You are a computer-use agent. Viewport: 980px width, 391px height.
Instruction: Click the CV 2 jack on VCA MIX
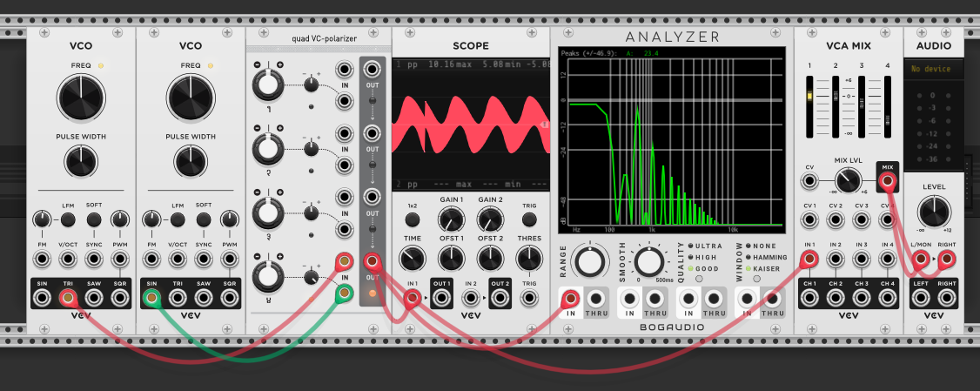pos(836,219)
